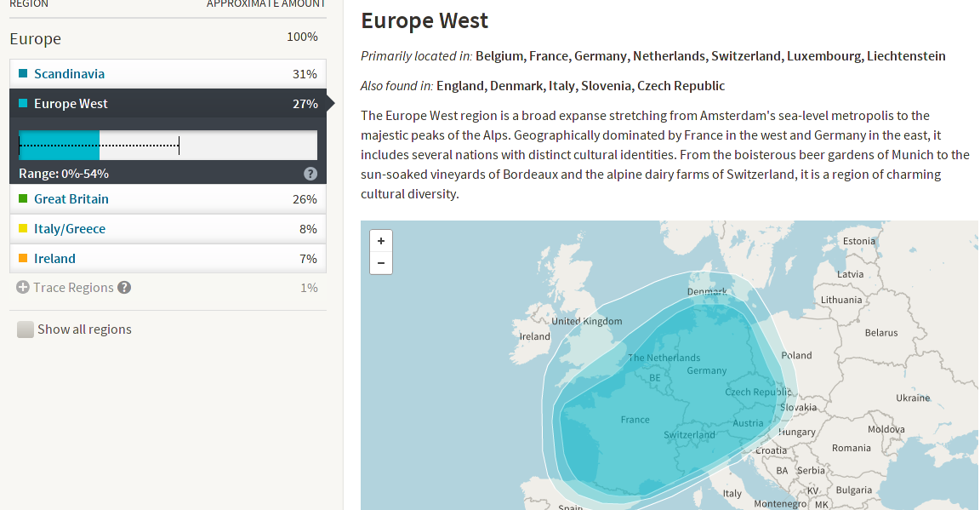Click the 26% Great Britain amount
This screenshot has width=980, height=510.
[x=305, y=199]
